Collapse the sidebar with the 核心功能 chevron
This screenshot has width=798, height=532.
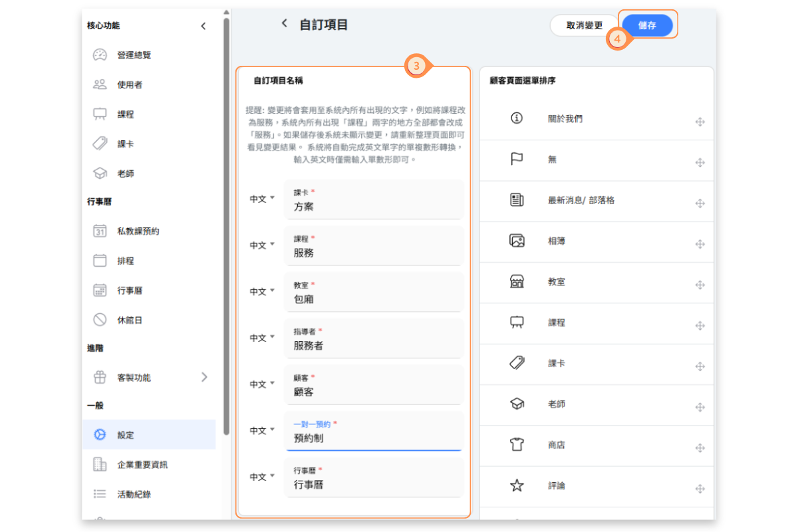tap(203, 26)
